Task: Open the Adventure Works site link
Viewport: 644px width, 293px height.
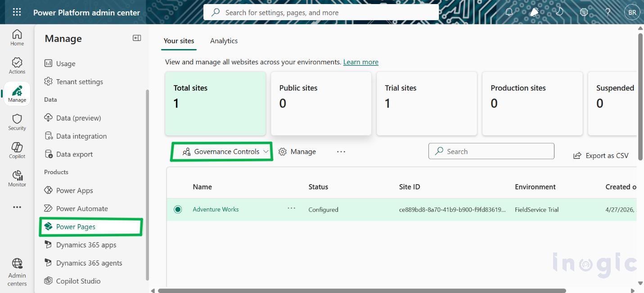Action: click(x=216, y=209)
